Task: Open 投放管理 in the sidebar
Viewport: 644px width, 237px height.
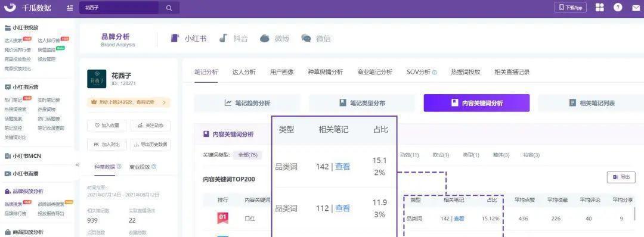Action: point(47,59)
